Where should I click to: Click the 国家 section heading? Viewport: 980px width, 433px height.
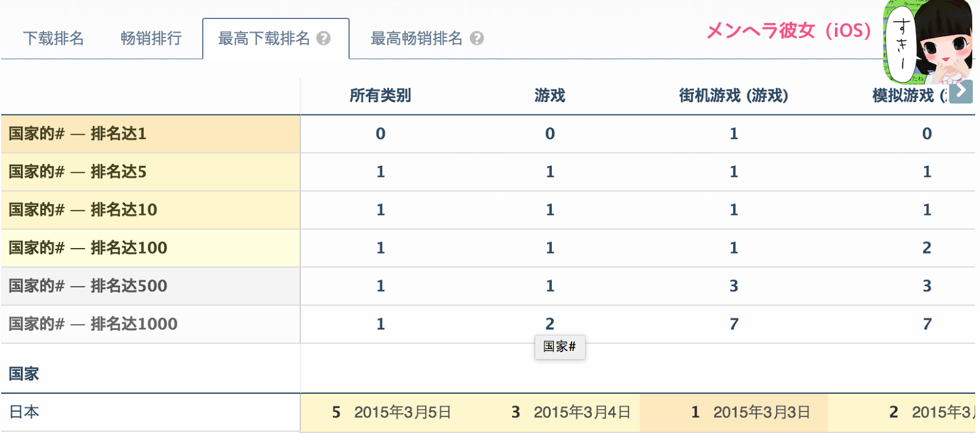click(24, 374)
